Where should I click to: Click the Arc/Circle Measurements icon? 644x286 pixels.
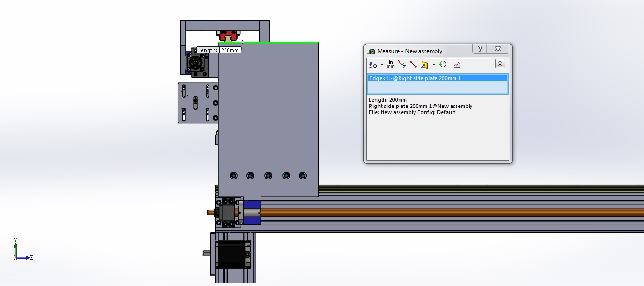(x=373, y=64)
